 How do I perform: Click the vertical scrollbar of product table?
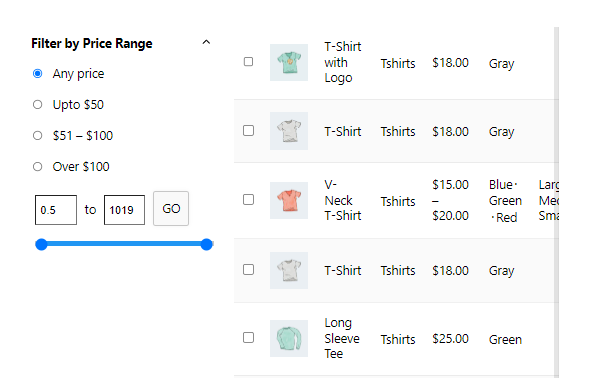pos(556,202)
